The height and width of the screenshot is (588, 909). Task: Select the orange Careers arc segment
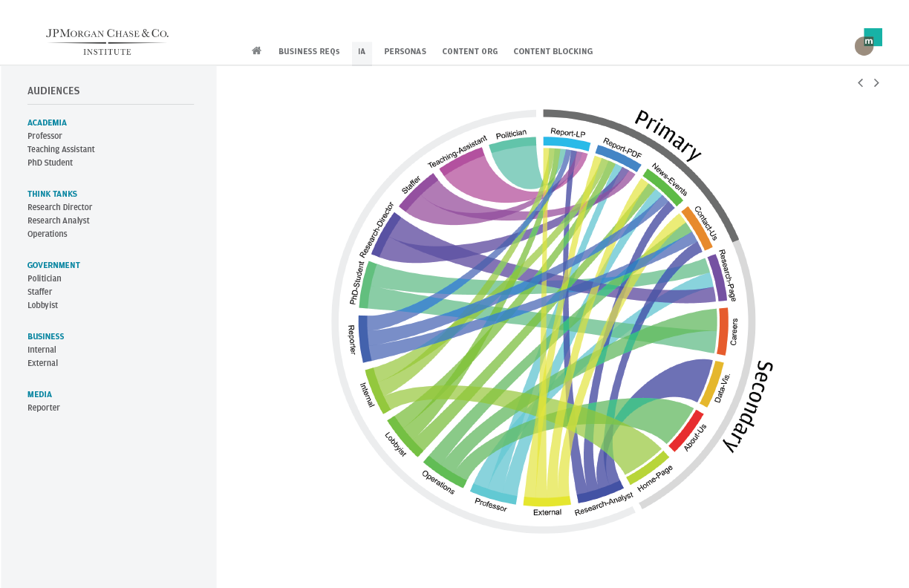[723, 331]
